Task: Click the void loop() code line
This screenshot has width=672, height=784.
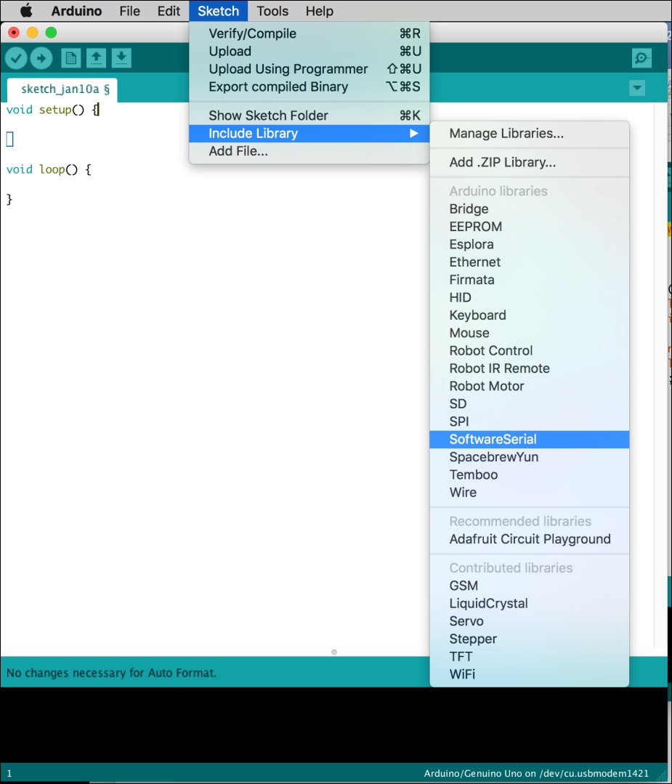Action: click(x=49, y=169)
